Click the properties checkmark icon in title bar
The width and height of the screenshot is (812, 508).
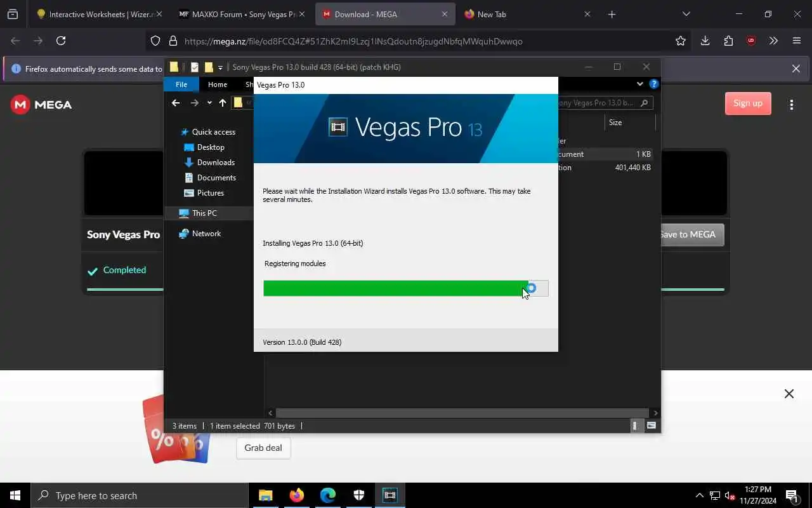click(x=195, y=67)
